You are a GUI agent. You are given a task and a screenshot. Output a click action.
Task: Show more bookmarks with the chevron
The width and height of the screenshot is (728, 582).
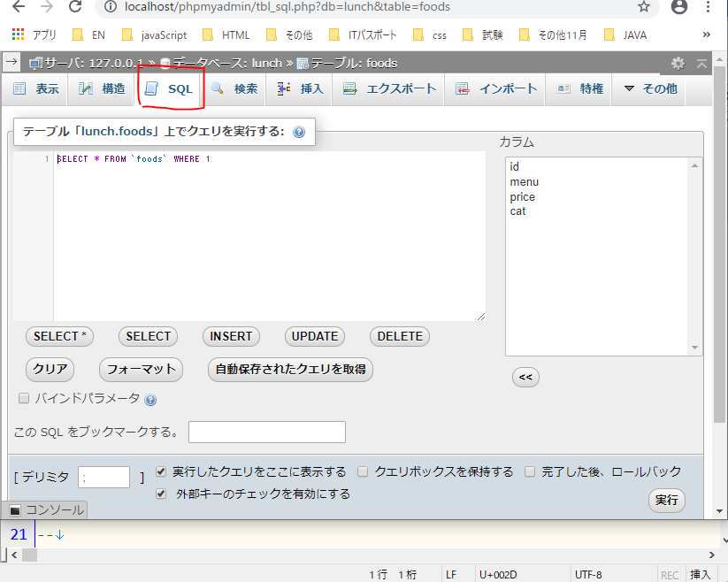[x=706, y=34]
